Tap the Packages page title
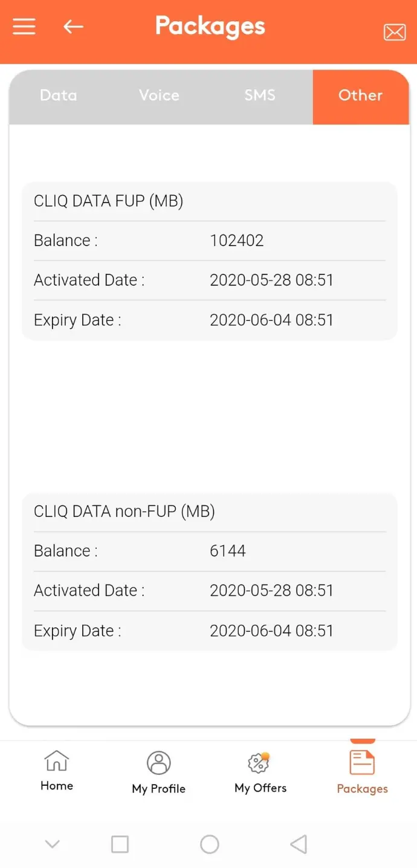 [x=210, y=27]
